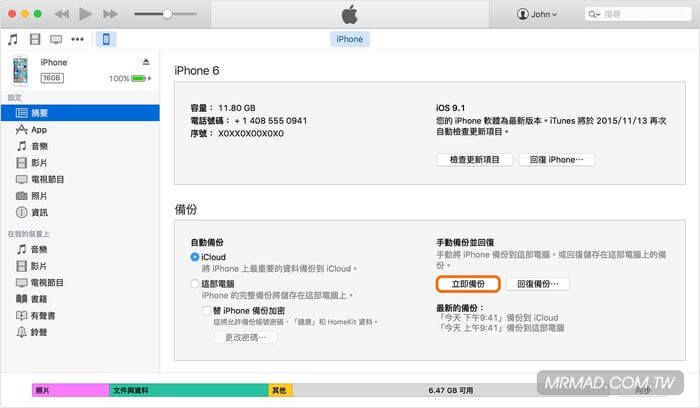This screenshot has height=408, width=700.
Task: Click the green 文件與資料 storage segment
Action: [x=189, y=391]
